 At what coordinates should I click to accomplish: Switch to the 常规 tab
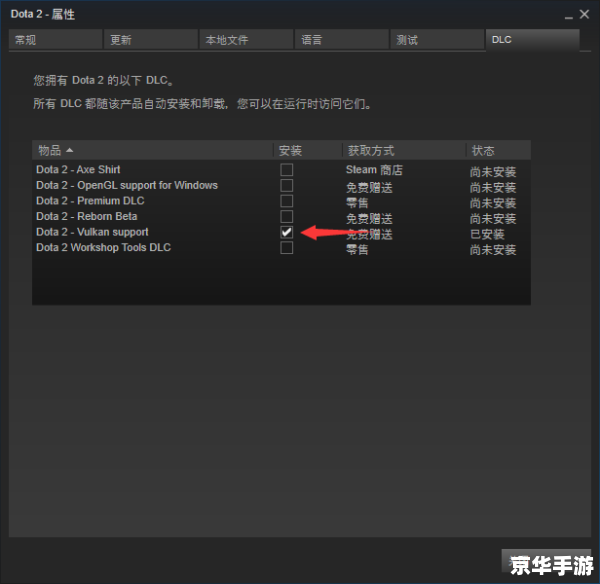click(x=55, y=40)
